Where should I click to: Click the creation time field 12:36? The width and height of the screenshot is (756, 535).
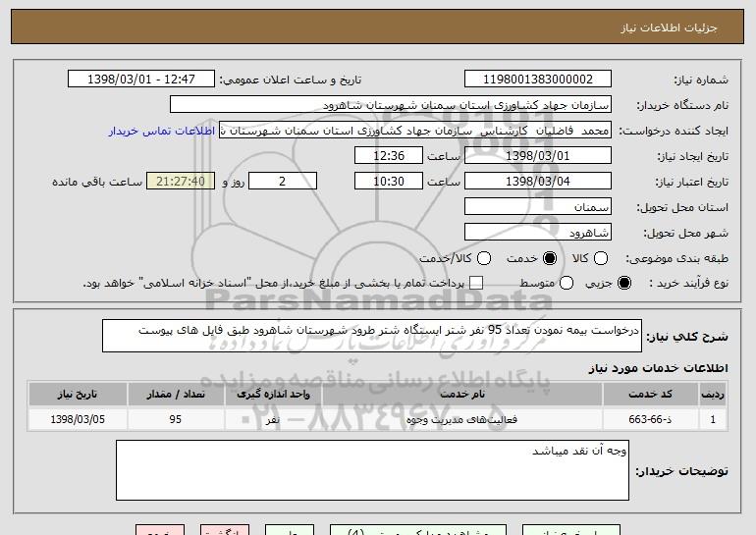click(389, 156)
